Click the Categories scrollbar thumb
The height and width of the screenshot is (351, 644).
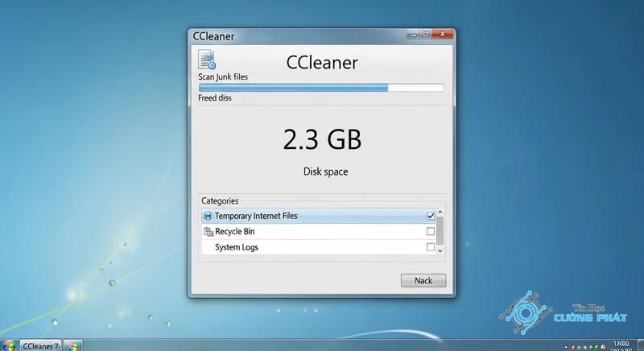pos(440,230)
